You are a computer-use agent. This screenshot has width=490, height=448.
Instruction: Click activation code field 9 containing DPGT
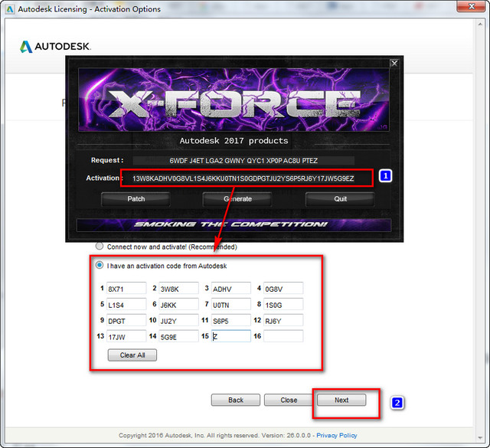tap(126, 320)
